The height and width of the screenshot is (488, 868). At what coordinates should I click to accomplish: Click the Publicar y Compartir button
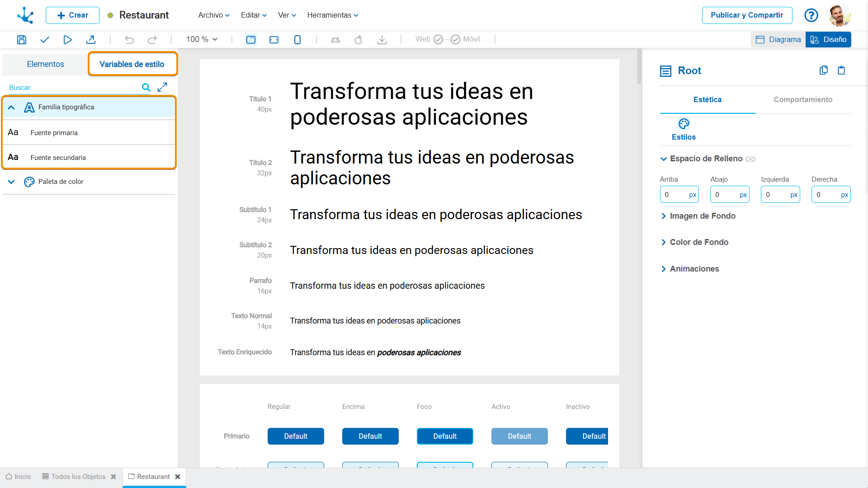coord(747,15)
